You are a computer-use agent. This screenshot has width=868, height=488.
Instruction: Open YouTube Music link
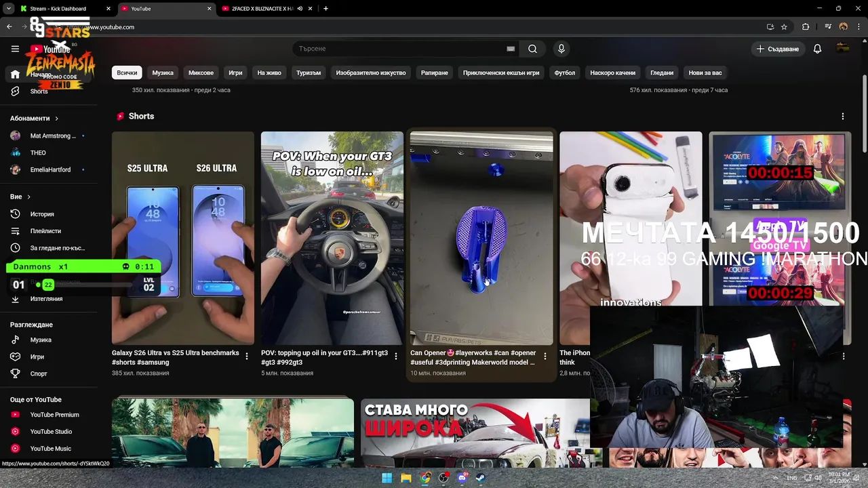pos(50,449)
